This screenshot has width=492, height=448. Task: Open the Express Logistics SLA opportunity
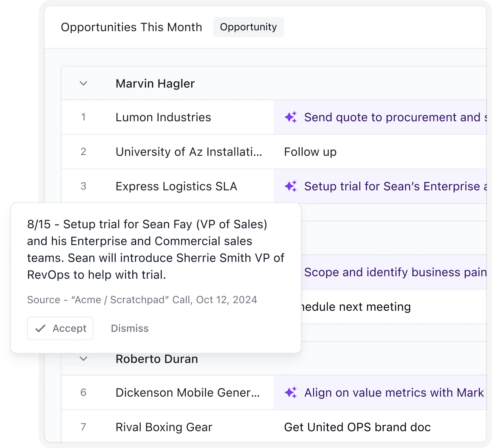tap(176, 186)
